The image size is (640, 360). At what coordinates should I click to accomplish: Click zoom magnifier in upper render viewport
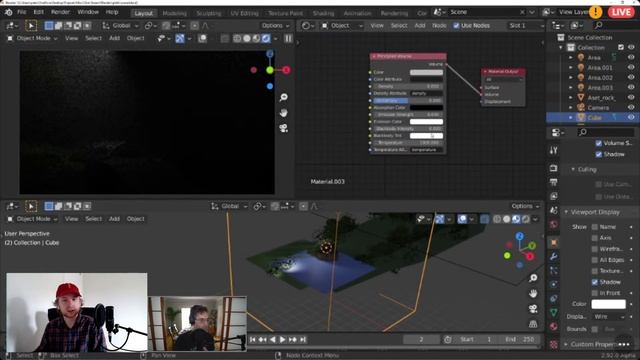point(284,97)
